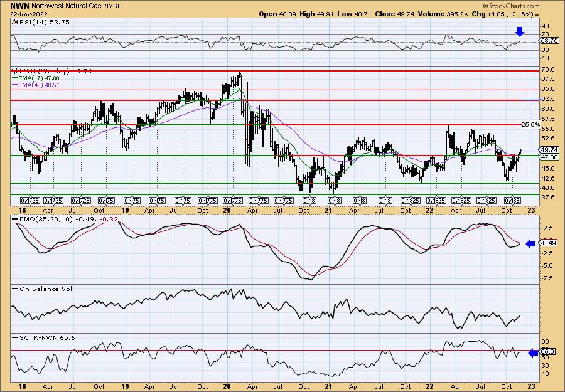This screenshot has height=392, width=565.
Task: Click the 42.5 price axis label
Action: pyautogui.click(x=548, y=178)
